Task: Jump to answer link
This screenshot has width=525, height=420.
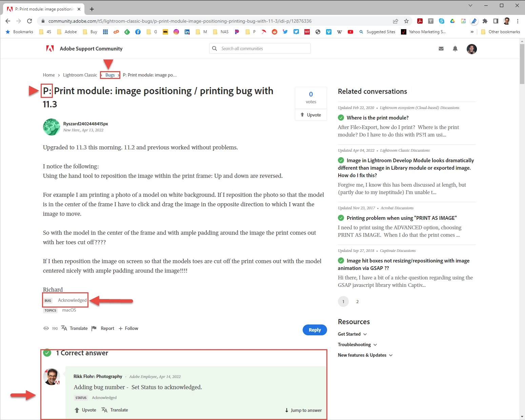Action: [x=303, y=410]
